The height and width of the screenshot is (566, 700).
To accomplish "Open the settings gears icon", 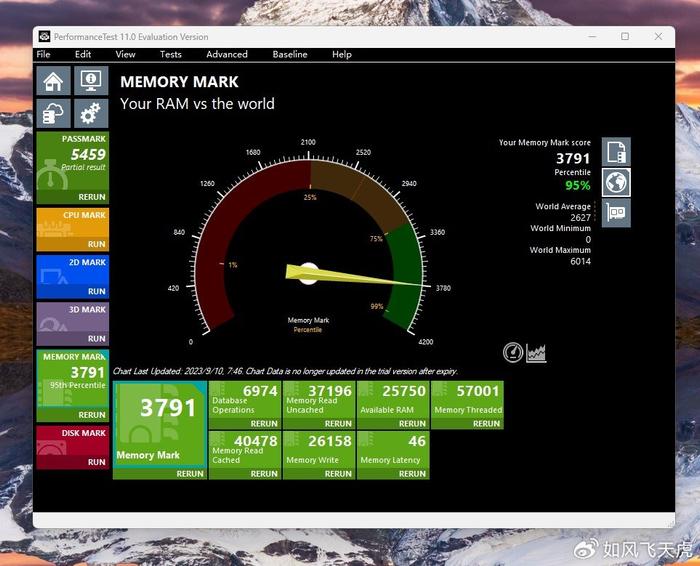I will (91, 113).
